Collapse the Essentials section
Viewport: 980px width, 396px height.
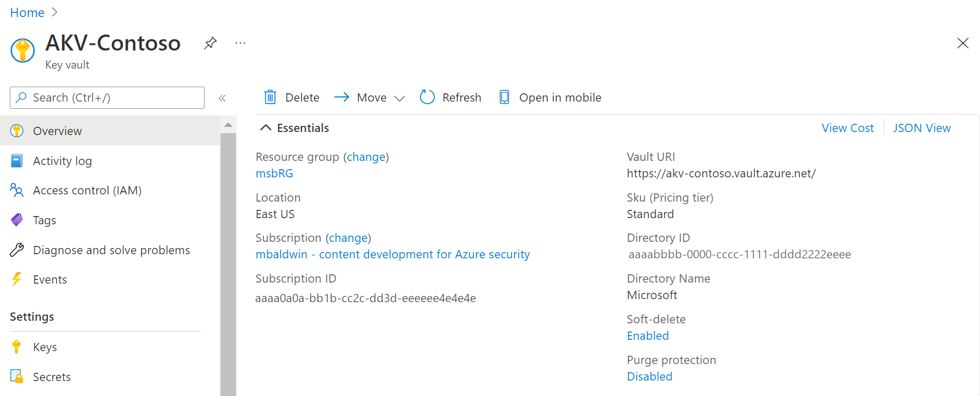(266, 128)
